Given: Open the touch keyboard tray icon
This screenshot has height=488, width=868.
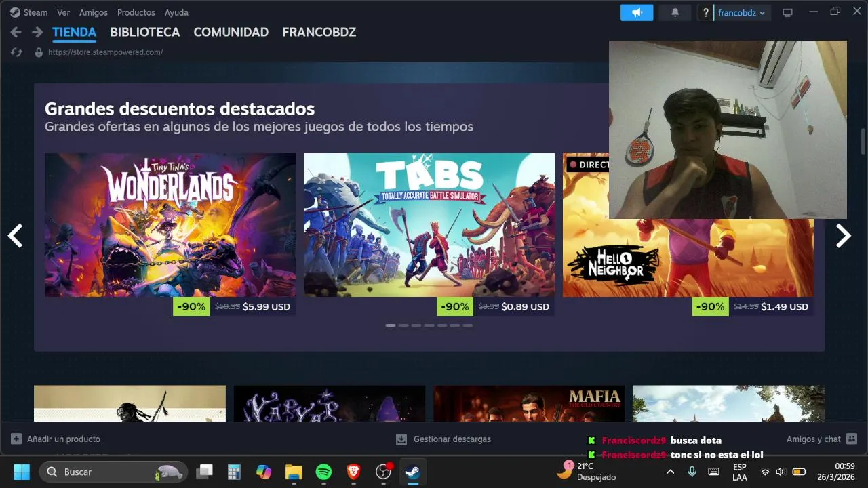Looking at the screenshot, I should point(713,472).
